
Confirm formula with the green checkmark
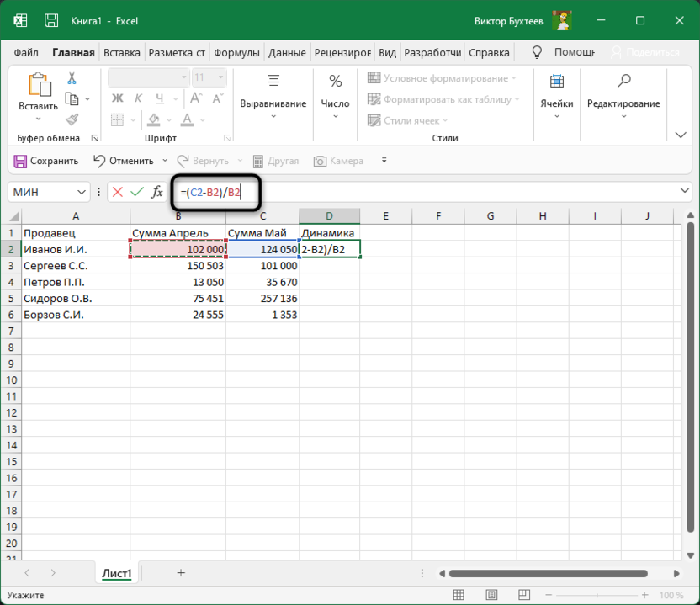pyautogui.click(x=137, y=192)
